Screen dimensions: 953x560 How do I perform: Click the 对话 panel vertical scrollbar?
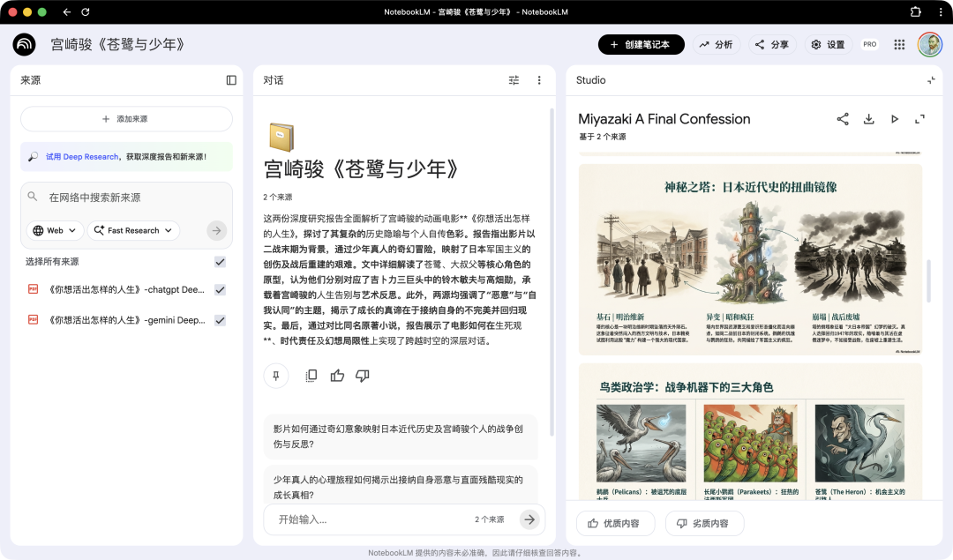[x=552, y=273]
